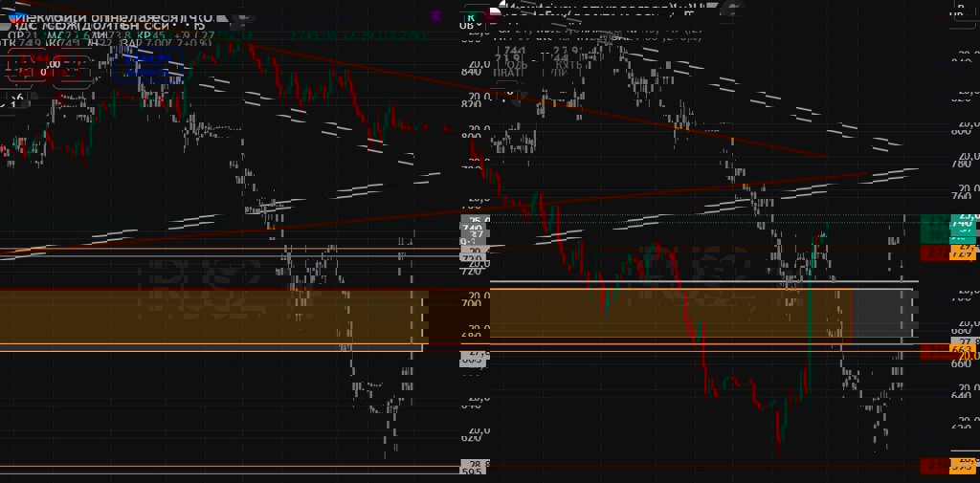Click the red 729 price label on right scale
The width and height of the screenshot is (980, 483).
(962, 252)
